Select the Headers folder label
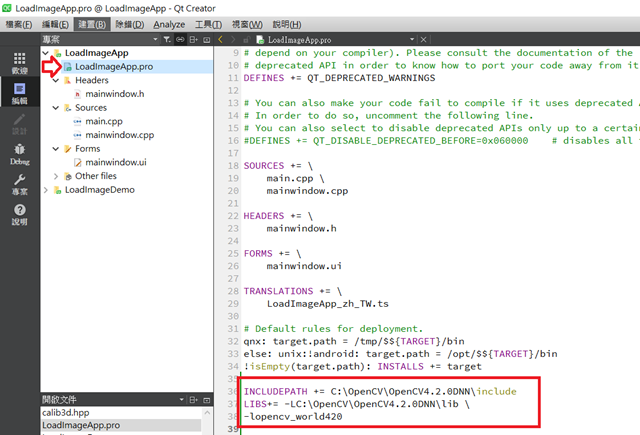The height and width of the screenshot is (435, 640). click(91, 80)
